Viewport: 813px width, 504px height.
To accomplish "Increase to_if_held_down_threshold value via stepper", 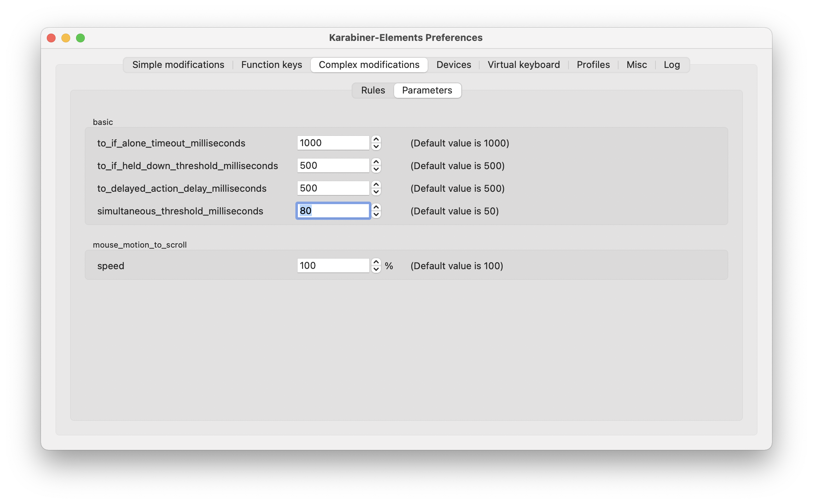I will 376,162.
